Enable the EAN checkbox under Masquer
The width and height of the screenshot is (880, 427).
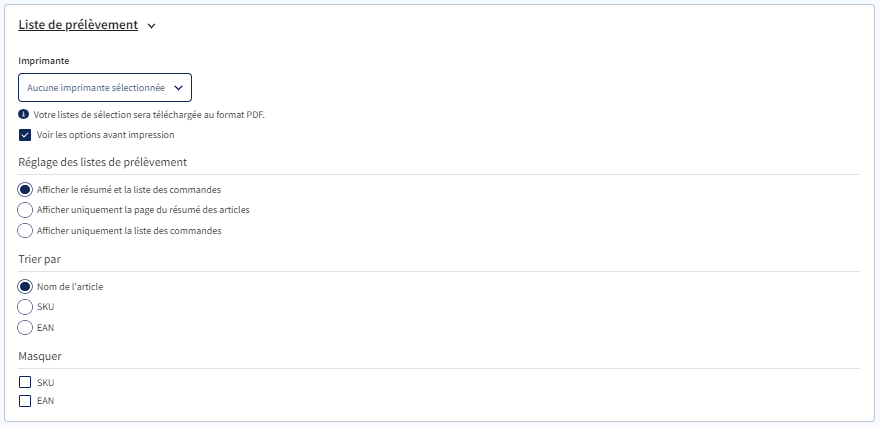25,401
